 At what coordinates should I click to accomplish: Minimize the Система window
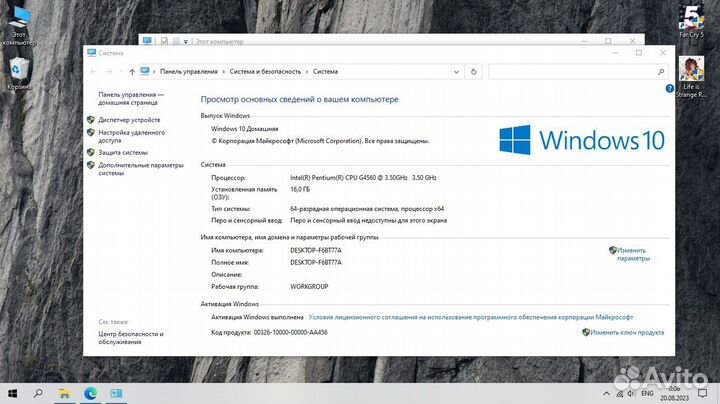point(615,53)
